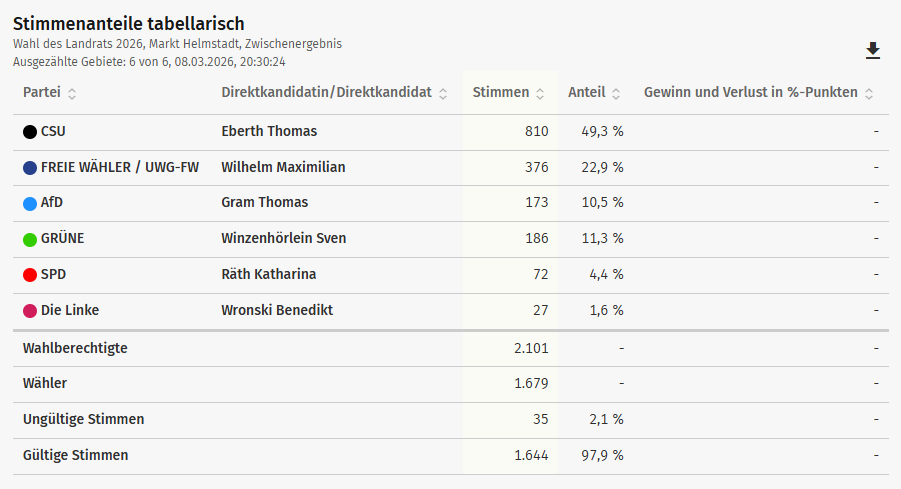Click the red SPD color dot
Viewport: 901px width, 489px height.
pos(30,275)
